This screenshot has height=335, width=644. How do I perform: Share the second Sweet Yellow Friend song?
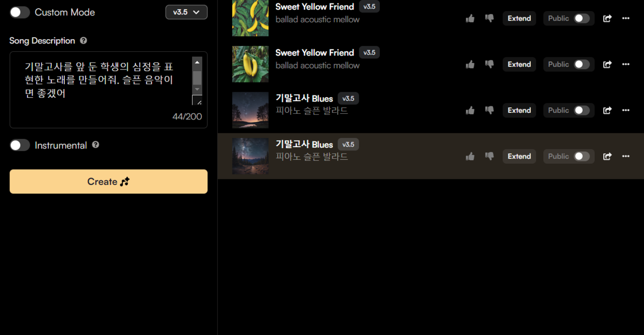point(607,64)
